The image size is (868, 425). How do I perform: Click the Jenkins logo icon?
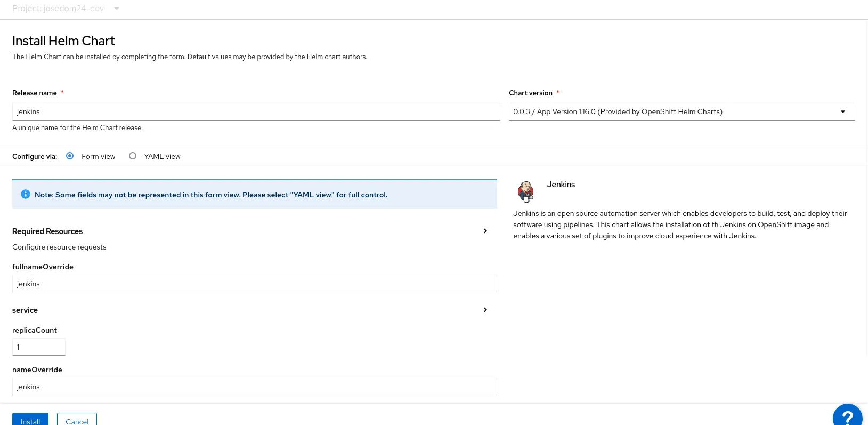pyautogui.click(x=525, y=191)
